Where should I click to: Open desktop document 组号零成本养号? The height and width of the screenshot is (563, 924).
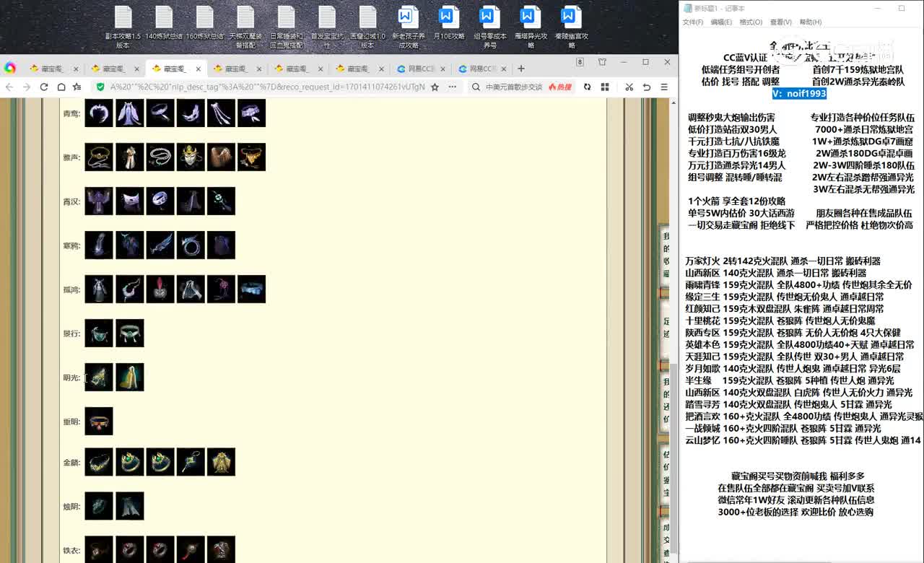[489, 27]
